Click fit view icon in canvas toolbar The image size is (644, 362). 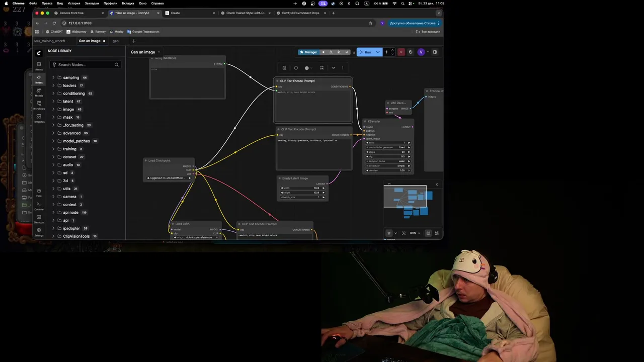(x=403, y=233)
